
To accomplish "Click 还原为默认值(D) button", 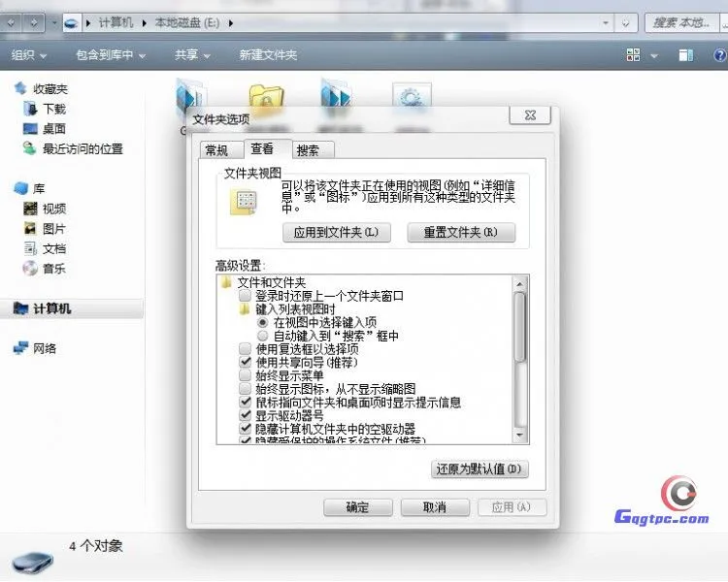I will coord(480,469).
